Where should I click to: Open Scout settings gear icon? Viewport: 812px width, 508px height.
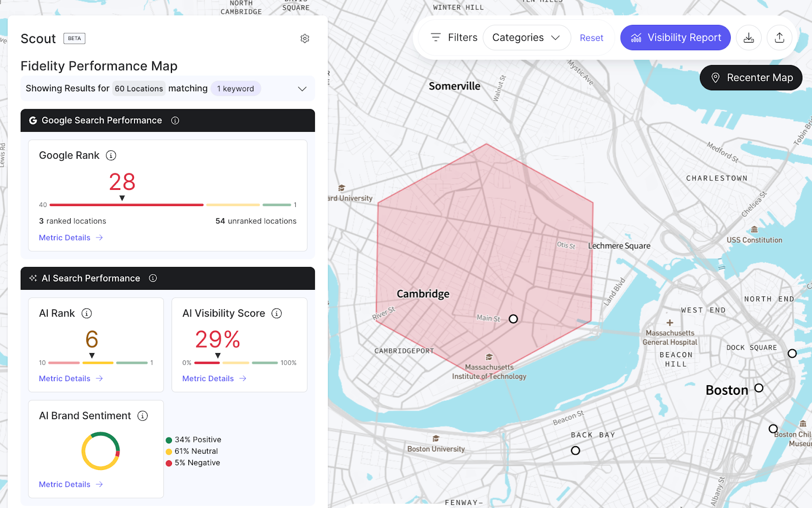(304, 39)
